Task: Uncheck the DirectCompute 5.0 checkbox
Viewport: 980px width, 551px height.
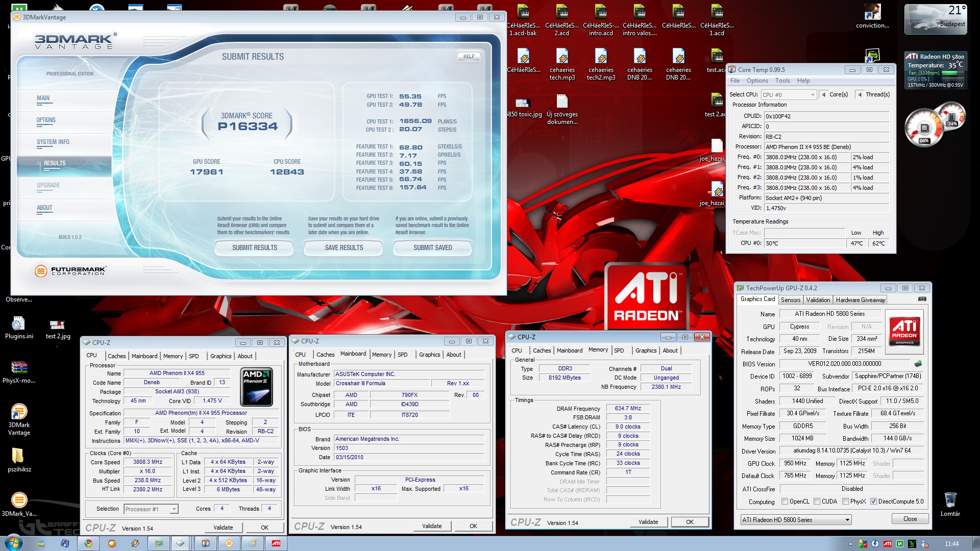Action: point(873,502)
